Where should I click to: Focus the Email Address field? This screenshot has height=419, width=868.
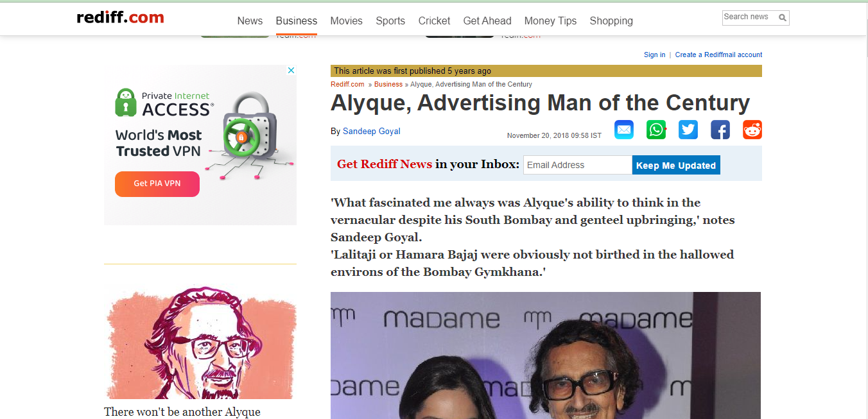[578, 165]
